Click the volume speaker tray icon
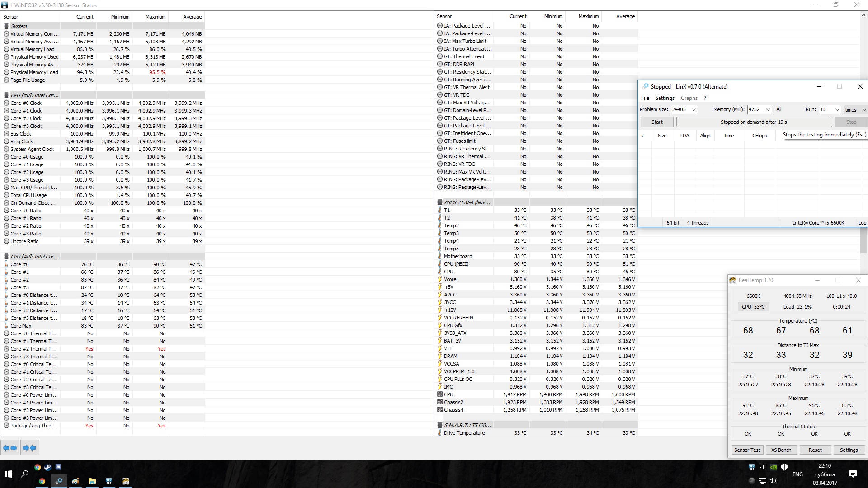 pyautogui.click(x=774, y=481)
